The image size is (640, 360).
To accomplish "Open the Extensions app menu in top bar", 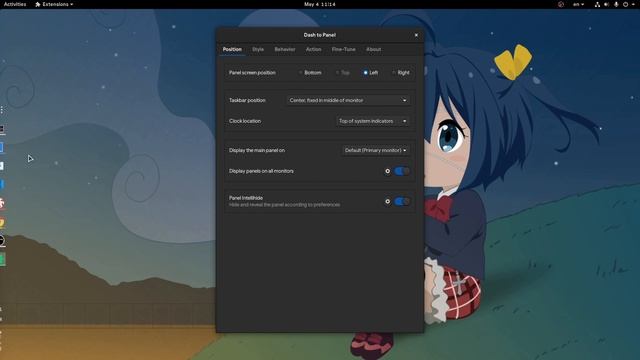I will coord(54,4).
